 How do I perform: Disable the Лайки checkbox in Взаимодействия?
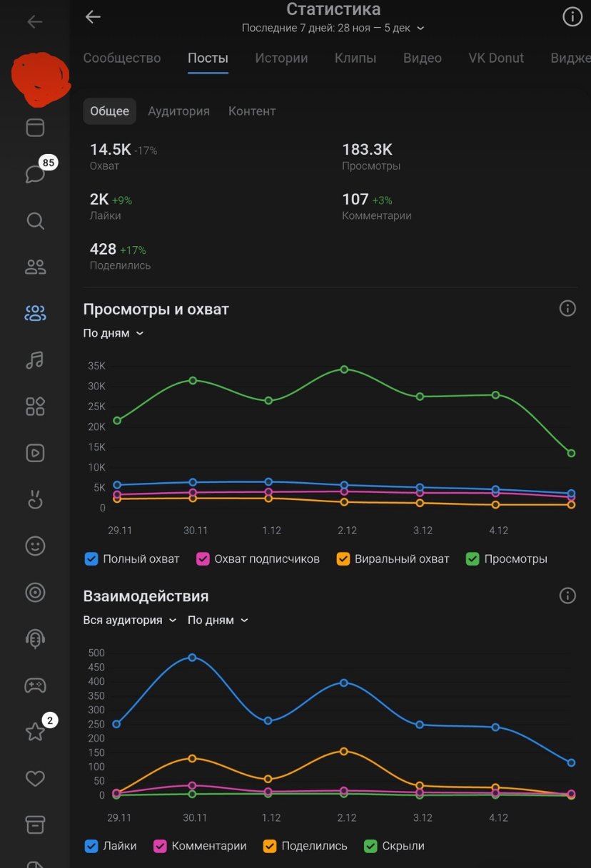point(91,846)
